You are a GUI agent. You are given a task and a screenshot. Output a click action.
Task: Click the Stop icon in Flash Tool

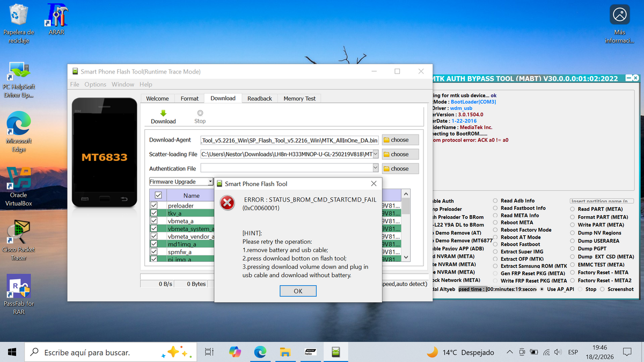coord(200,113)
